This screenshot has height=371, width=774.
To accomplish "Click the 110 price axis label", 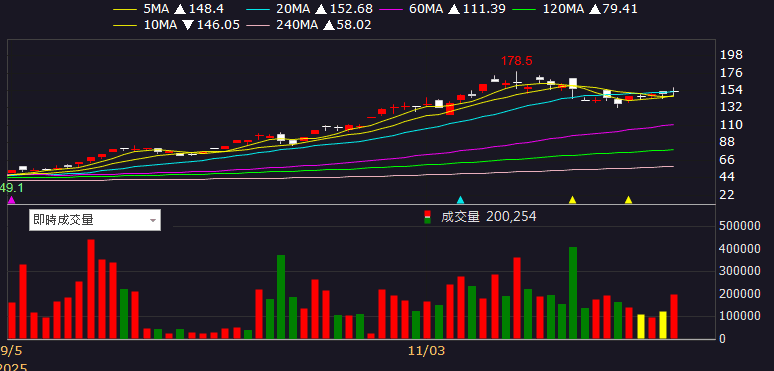I will [732, 125].
